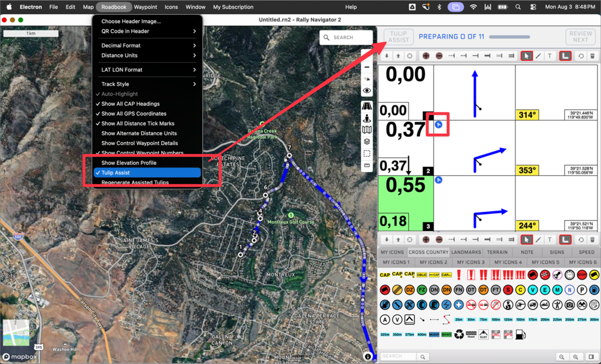This screenshot has width=601, height=364.
Task: Switch to the LANDMARKS icon tab
Action: click(x=466, y=252)
